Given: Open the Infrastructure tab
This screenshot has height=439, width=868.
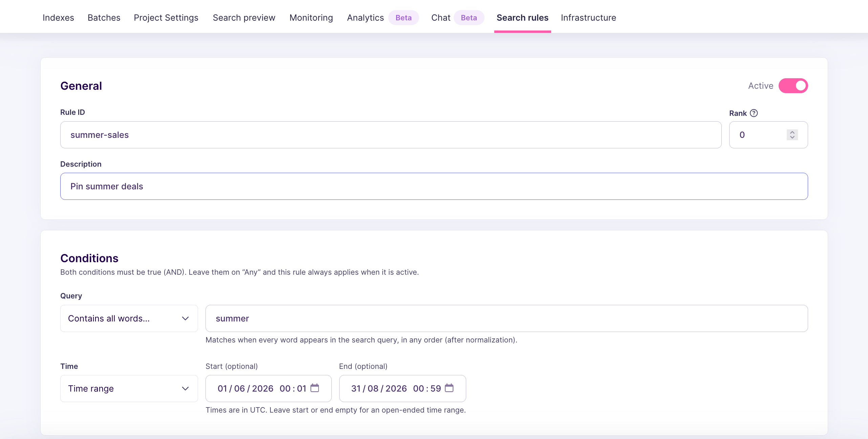Looking at the screenshot, I should pyautogui.click(x=588, y=18).
